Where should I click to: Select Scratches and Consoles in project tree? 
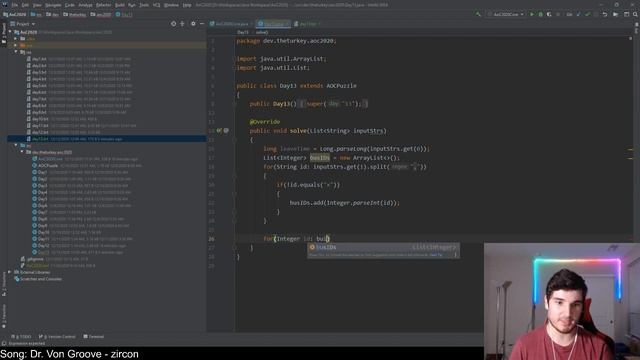pos(41,279)
